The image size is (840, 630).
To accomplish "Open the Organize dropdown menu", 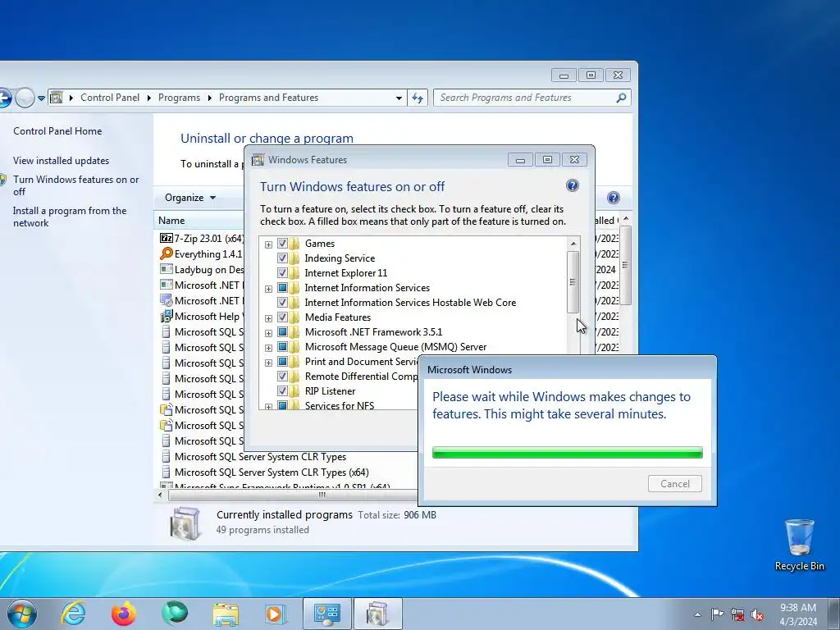I will pyautogui.click(x=190, y=198).
